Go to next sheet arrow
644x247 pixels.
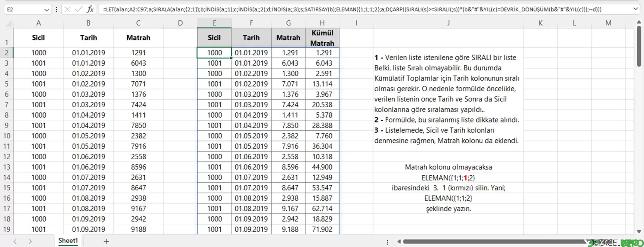coord(30,241)
